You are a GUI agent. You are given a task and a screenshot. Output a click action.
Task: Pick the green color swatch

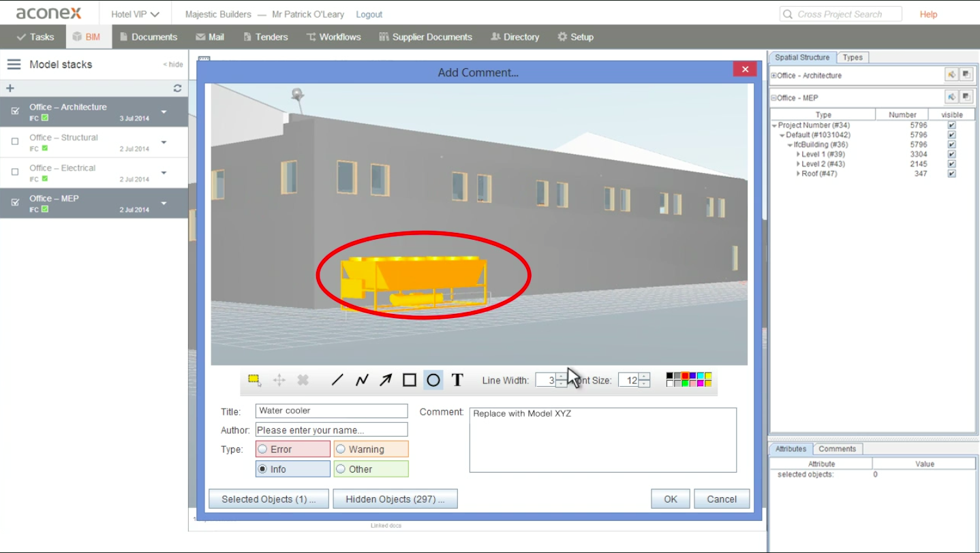(x=685, y=383)
